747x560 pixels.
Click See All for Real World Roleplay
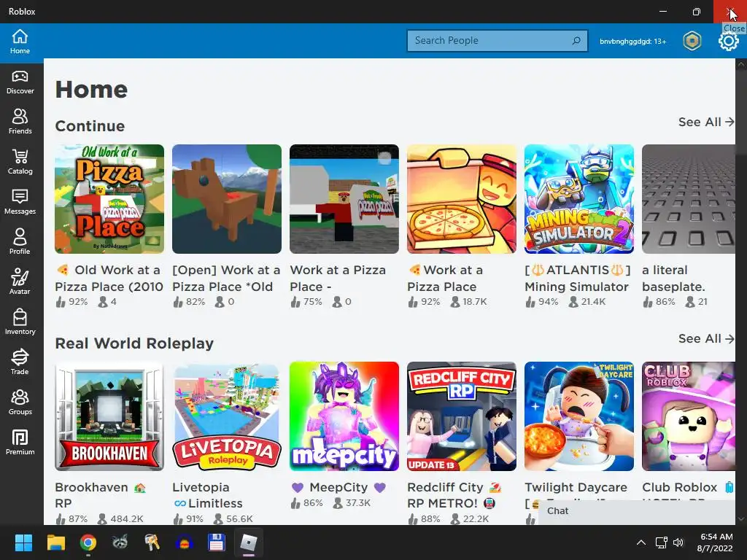click(706, 338)
